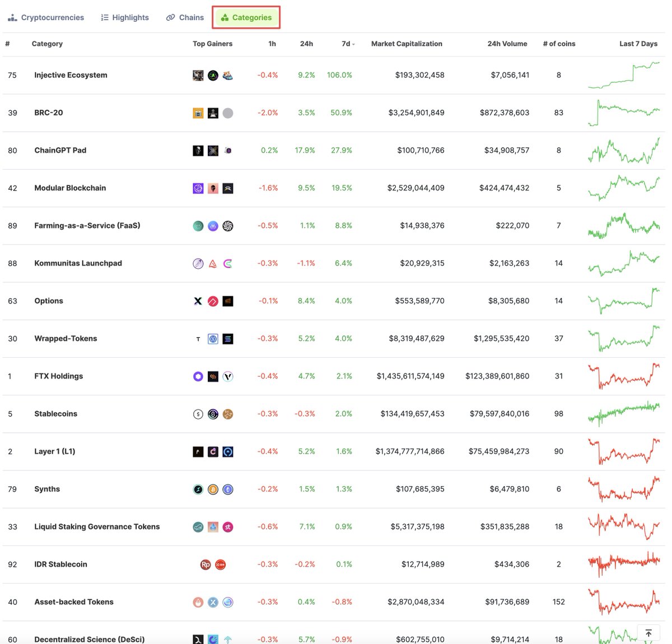Click purple gainer icon in Modular Blockchain row

tap(198, 188)
